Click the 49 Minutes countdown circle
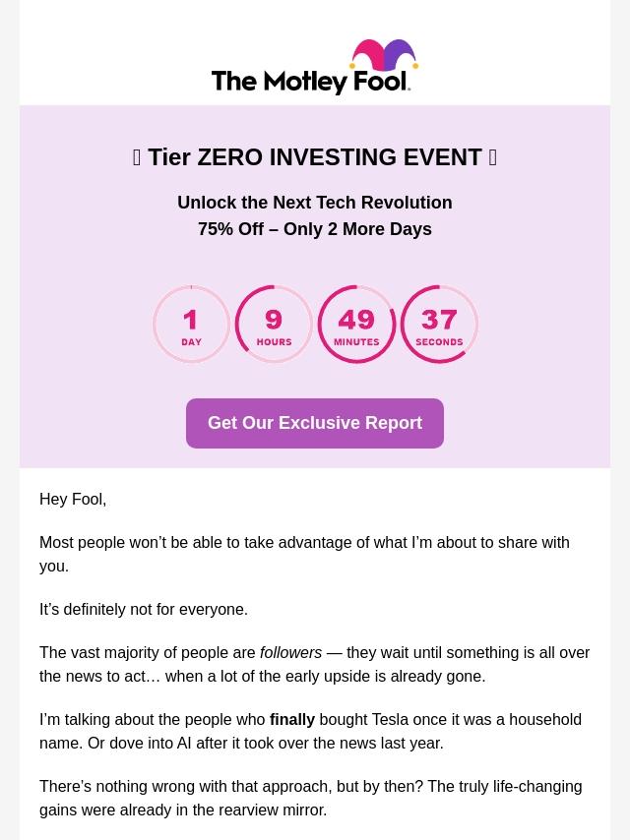The image size is (630, 840). 356,325
